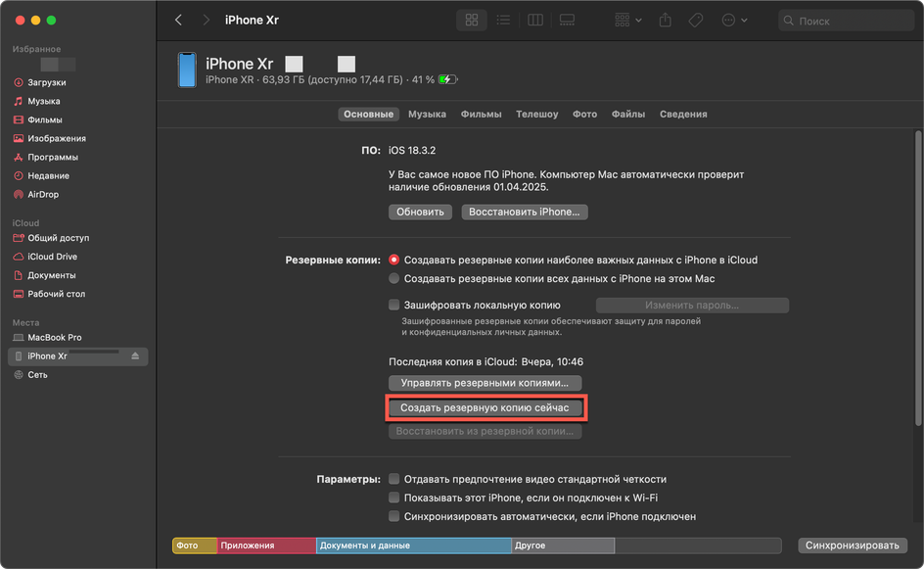Go back with the left chevron
924x569 pixels.
178,20
